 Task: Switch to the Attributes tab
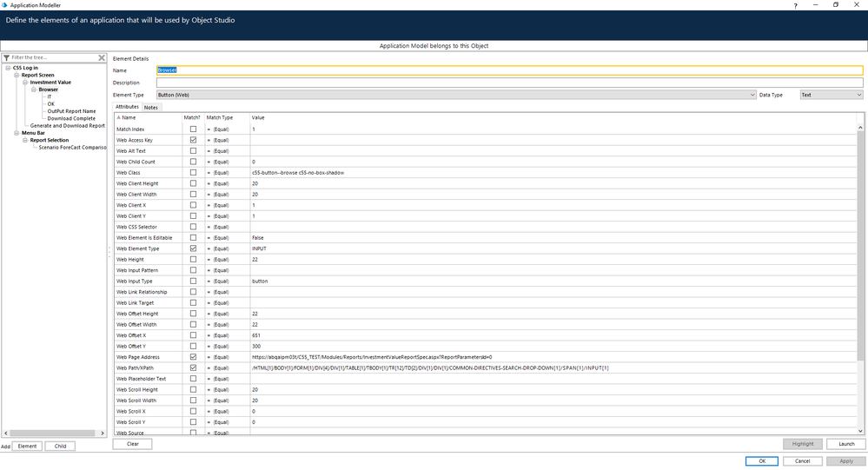(x=128, y=107)
